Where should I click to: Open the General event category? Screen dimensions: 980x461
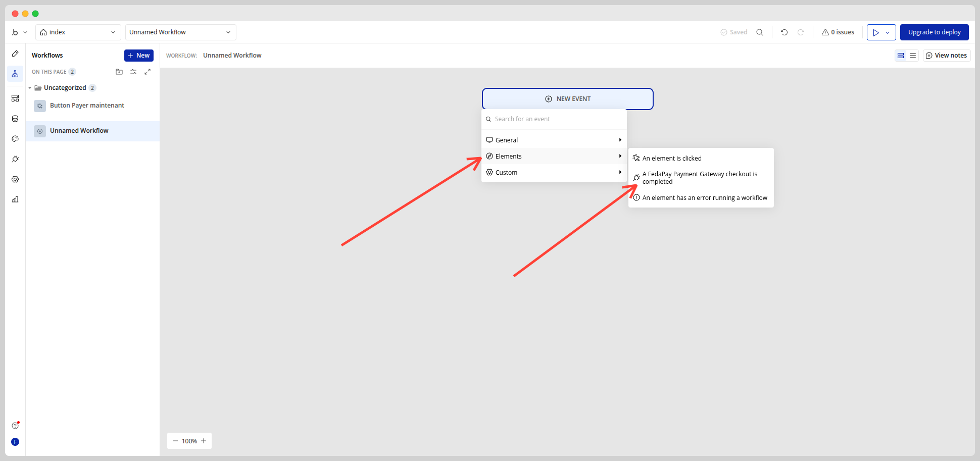click(x=554, y=140)
